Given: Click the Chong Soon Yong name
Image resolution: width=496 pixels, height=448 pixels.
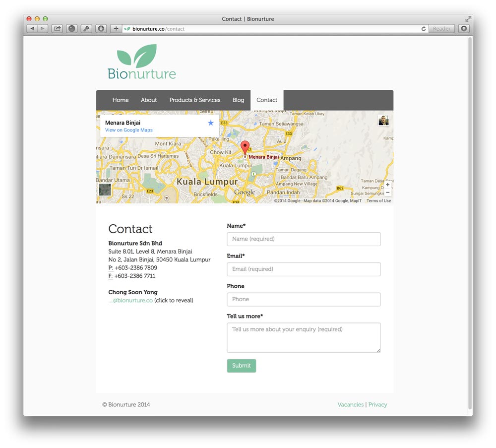Looking at the screenshot, I should 133,292.
